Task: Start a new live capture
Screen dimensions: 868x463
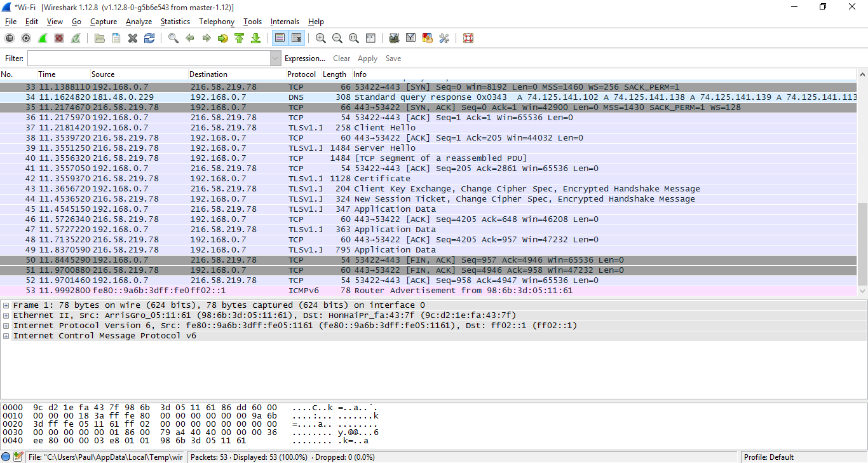Action: [43, 38]
